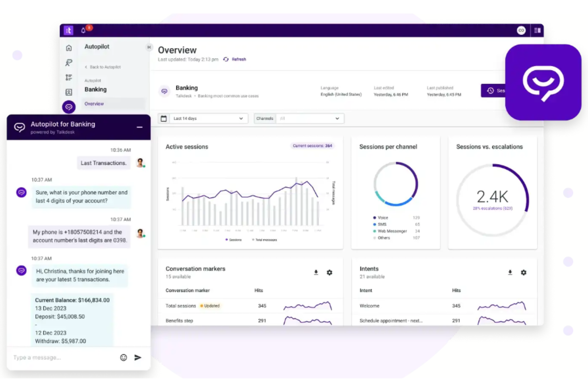
Task: Select Overview in the Banking sidebar menu
Action: point(94,104)
